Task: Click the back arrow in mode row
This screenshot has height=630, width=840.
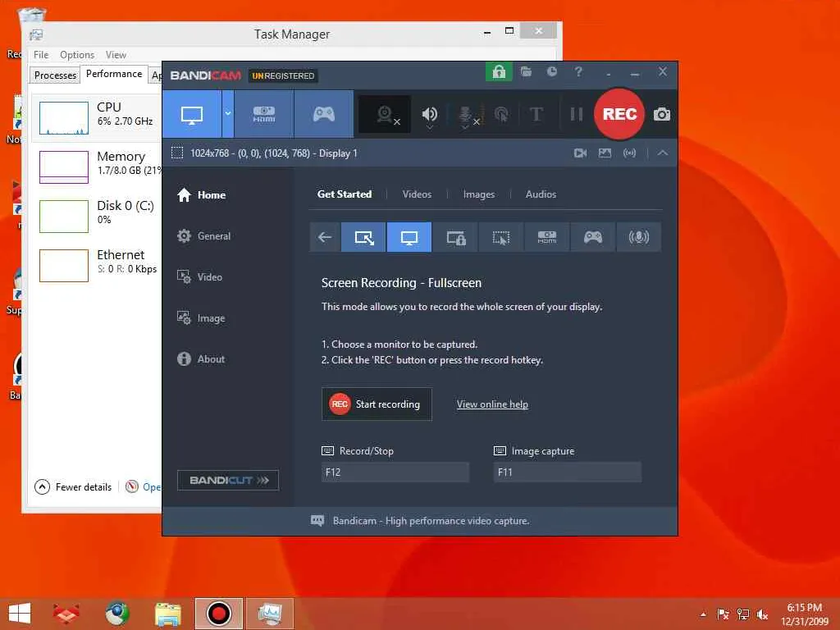Action: coord(325,237)
